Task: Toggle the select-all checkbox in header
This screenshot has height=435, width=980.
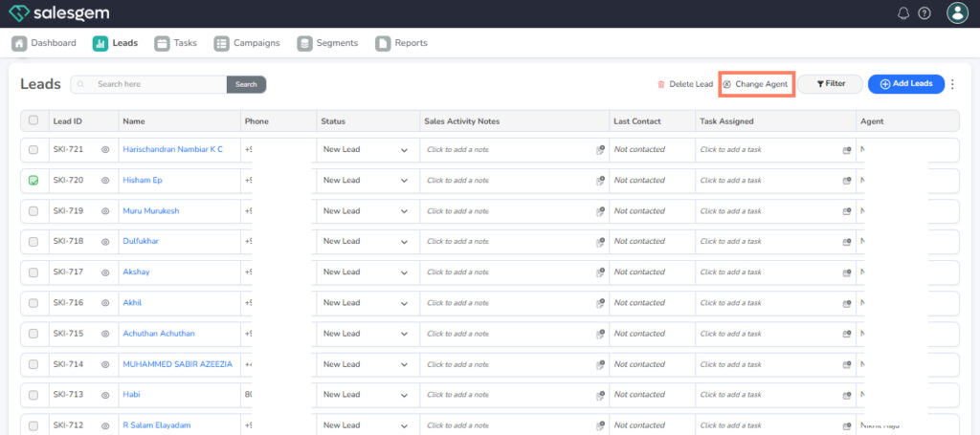Action: 33,120
